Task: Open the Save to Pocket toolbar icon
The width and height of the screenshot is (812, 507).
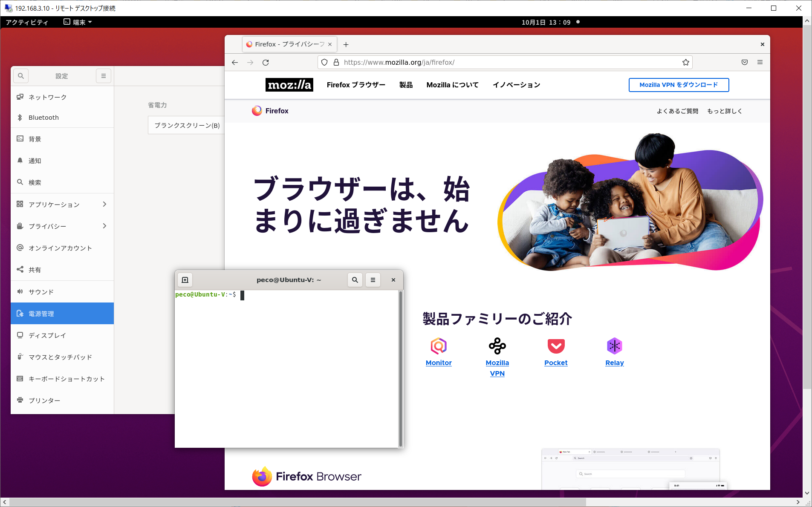Action: click(x=745, y=62)
